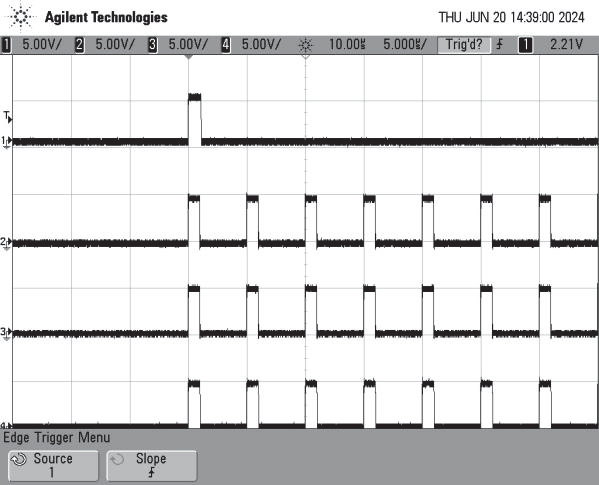Click the Edge Trigger Menu title

click(57, 438)
